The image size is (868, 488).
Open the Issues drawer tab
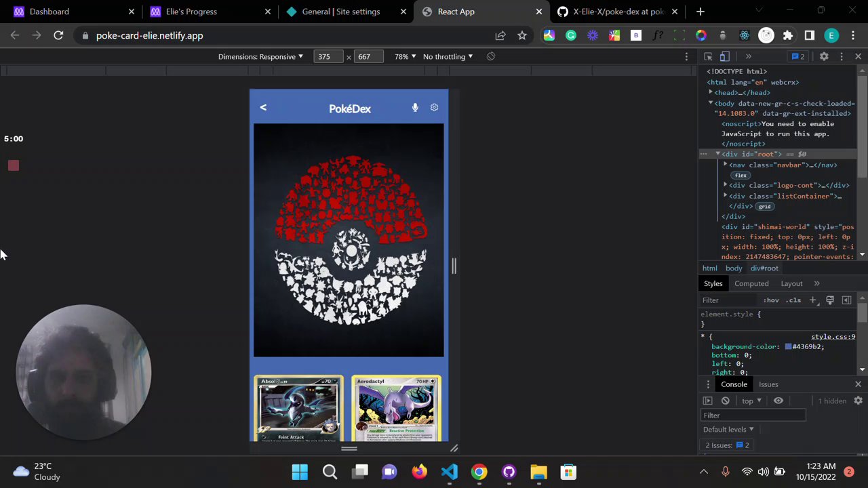click(x=768, y=384)
